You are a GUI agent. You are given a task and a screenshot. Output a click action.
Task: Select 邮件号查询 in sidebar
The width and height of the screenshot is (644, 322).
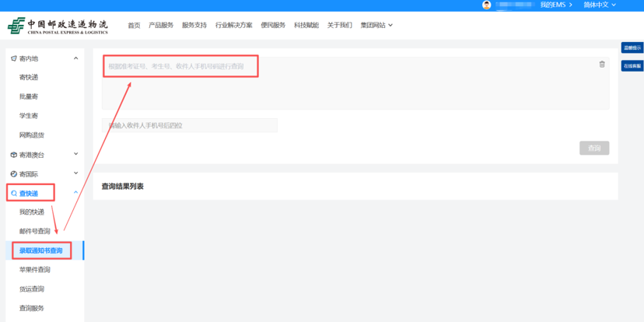[34, 231]
